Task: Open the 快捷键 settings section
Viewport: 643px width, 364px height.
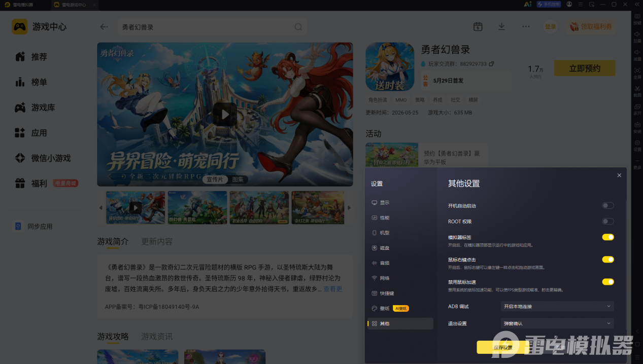Action: (400, 293)
